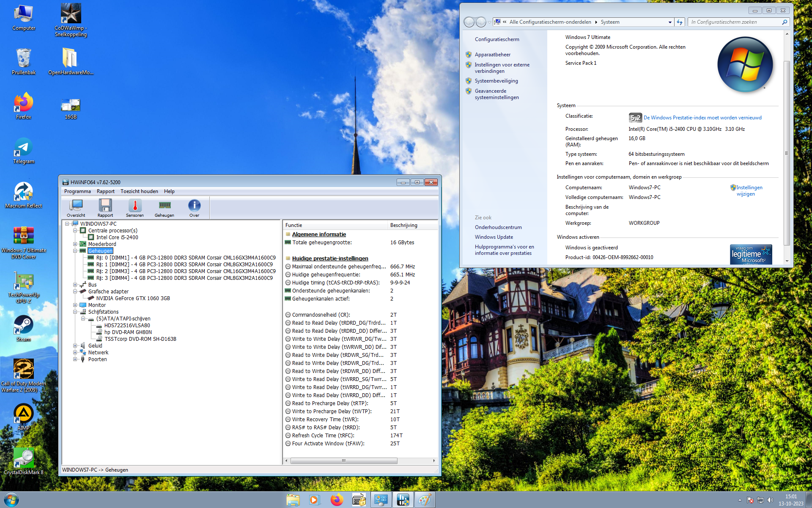The width and height of the screenshot is (812, 508).
Task: Open the OpenHardwareMonitor folder on desktop
Action: click(x=71, y=61)
